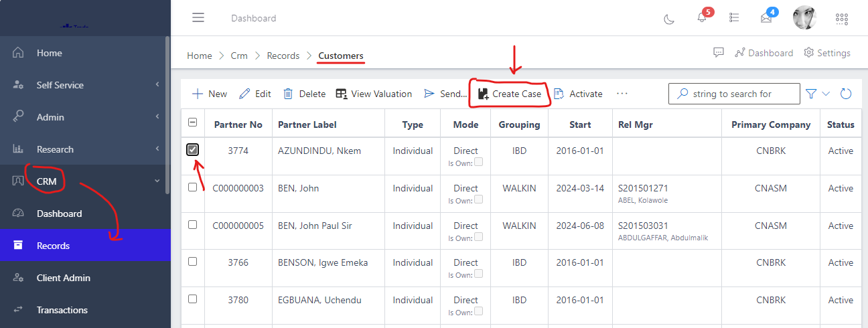The image size is (868, 328).
Task: Sort by Start column header
Action: 580,125
